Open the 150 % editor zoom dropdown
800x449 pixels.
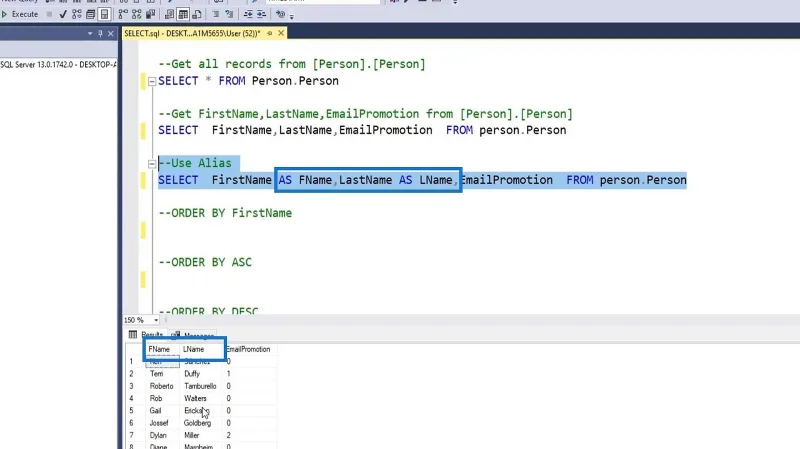point(156,320)
